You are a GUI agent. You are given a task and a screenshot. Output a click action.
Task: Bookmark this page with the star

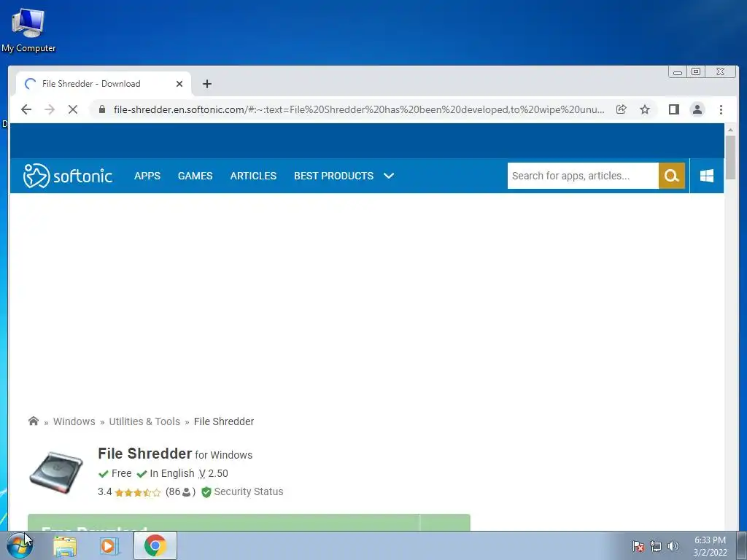click(x=645, y=109)
